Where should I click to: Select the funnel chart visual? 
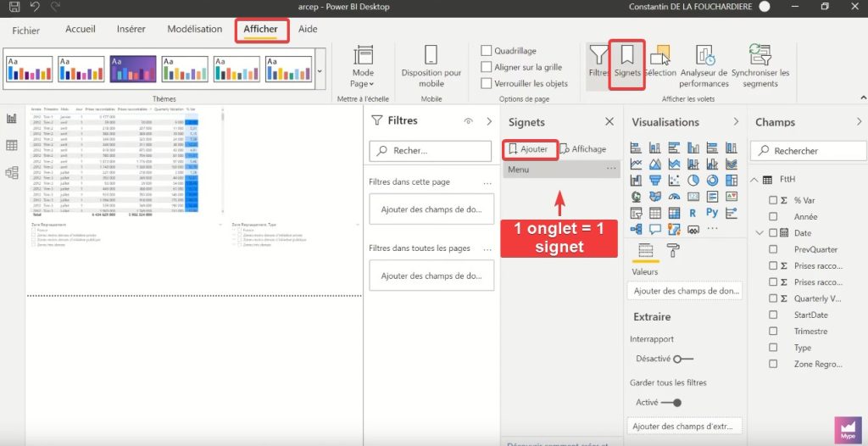[x=655, y=180]
